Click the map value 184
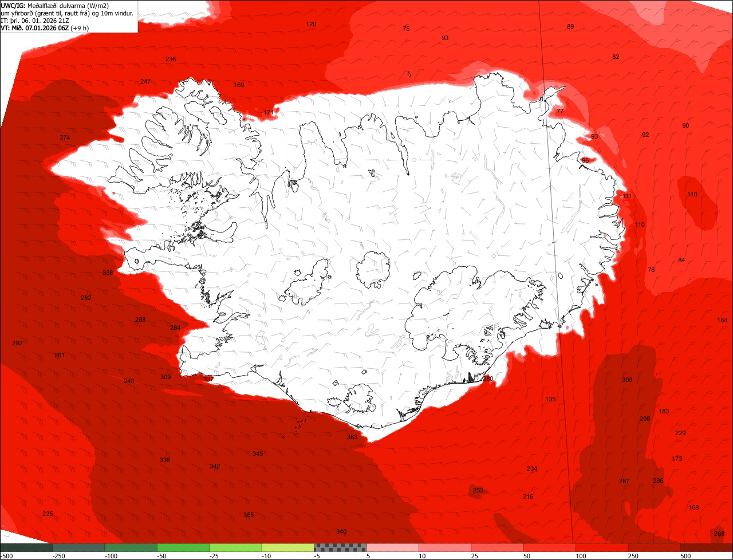This screenshot has width=733, height=560. pos(722,320)
